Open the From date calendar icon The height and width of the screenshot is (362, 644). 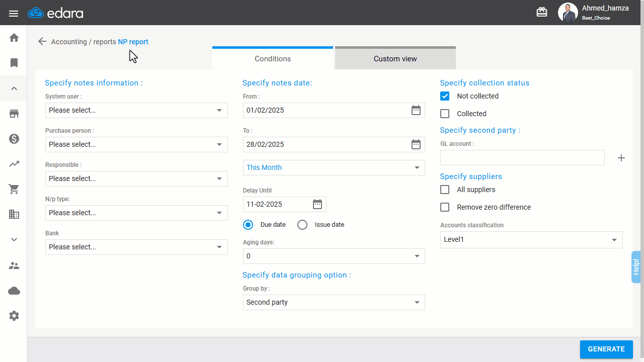(416, 110)
